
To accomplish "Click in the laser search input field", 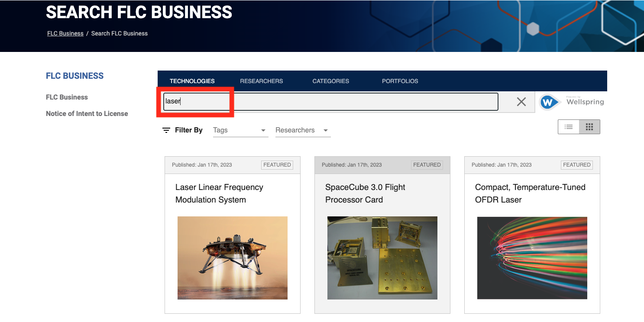I will point(330,102).
